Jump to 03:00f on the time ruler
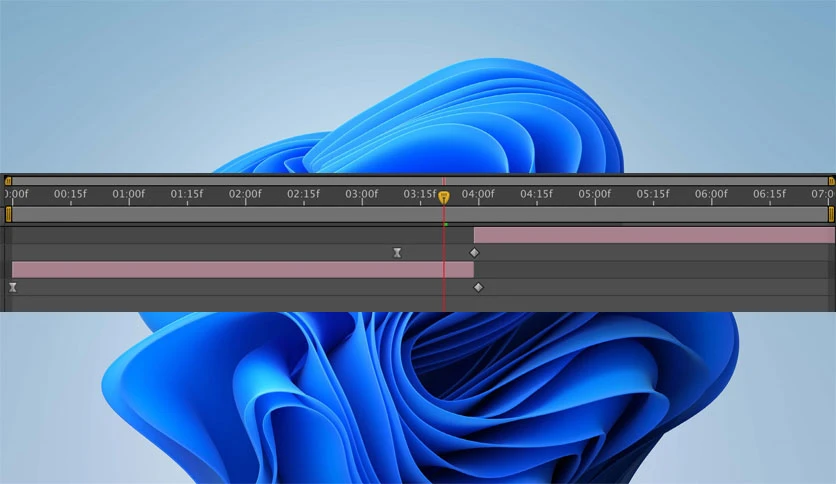 coord(361,194)
